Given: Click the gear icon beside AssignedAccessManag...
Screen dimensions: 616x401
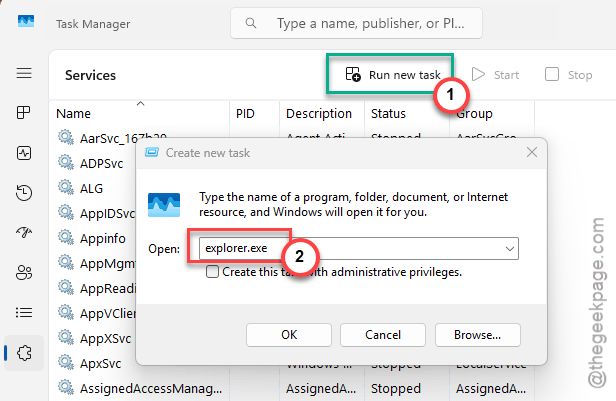Looking at the screenshot, I should point(66,387).
